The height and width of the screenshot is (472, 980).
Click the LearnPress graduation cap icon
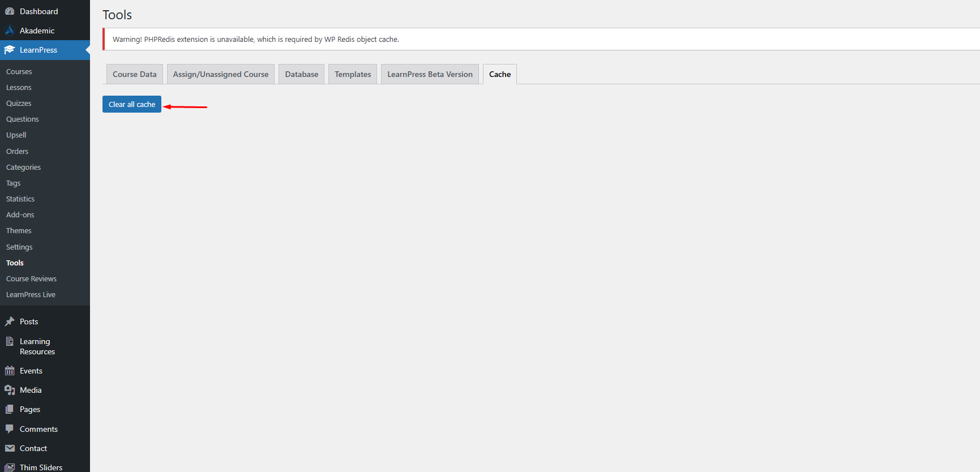10,50
